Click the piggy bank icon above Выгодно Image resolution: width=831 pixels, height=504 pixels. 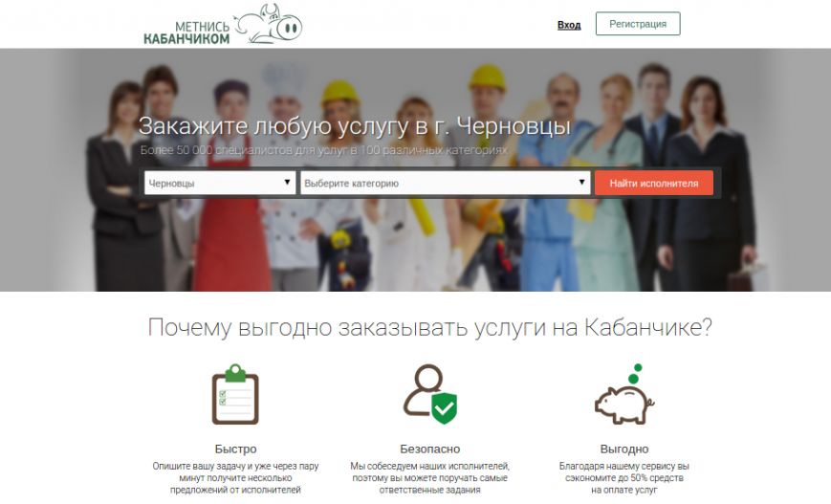pyautogui.click(x=624, y=394)
